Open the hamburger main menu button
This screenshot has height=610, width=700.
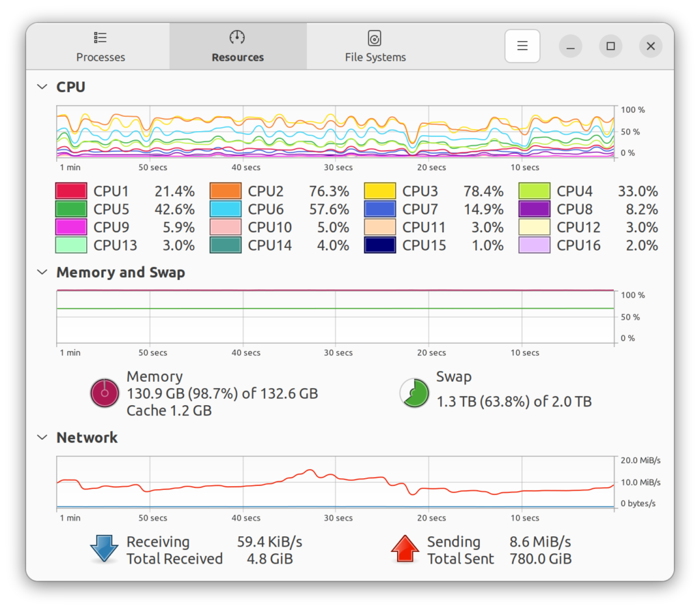pyautogui.click(x=522, y=46)
